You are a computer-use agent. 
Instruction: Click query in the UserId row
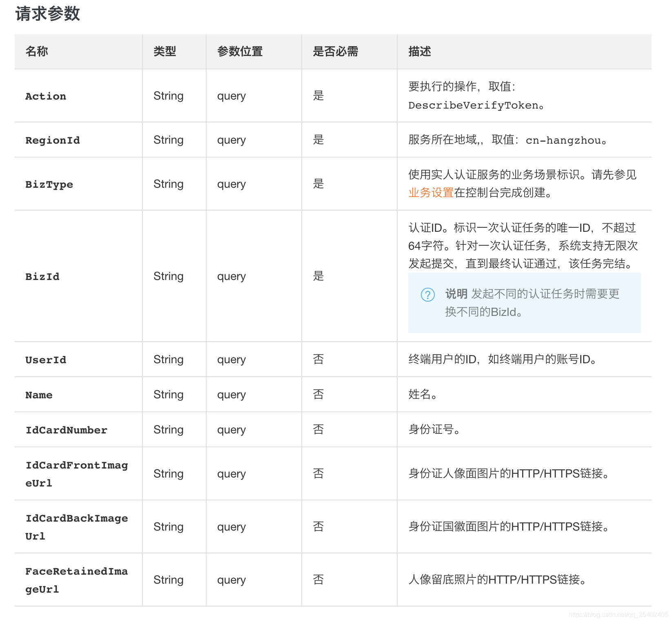click(231, 360)
